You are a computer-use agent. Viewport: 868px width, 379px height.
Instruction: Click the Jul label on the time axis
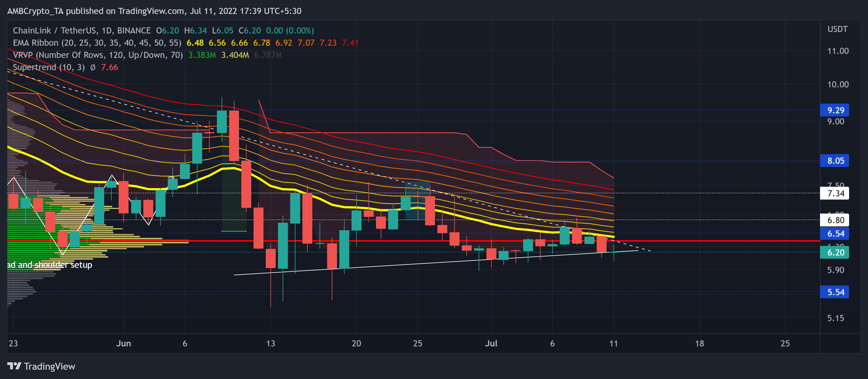pyautogui.click(x=492, y=343)
